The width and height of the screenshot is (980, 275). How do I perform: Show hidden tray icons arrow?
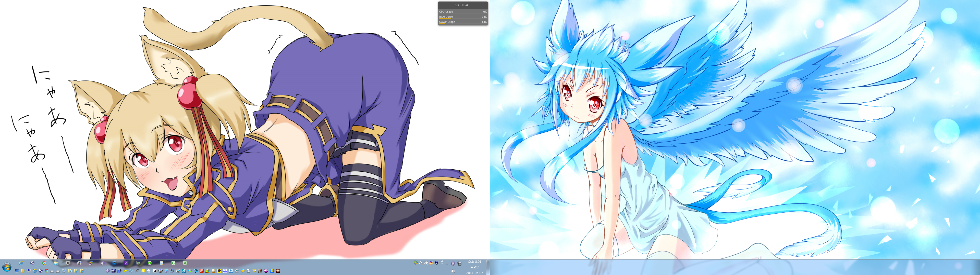click(447, 264)
